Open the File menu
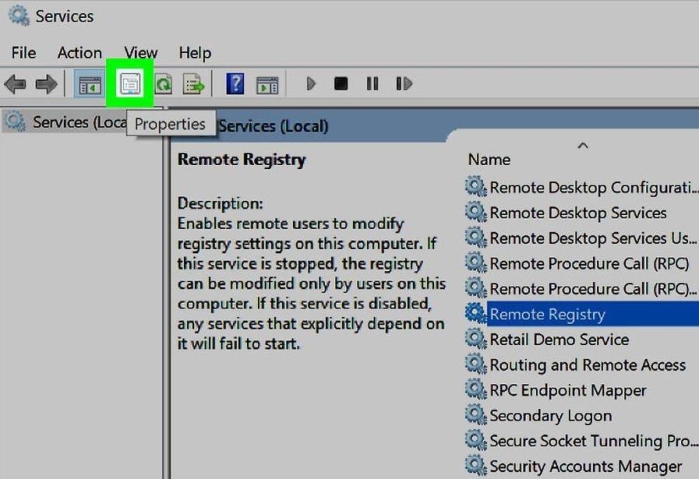Screen dimensions: 699x479 tap(24, 53)
